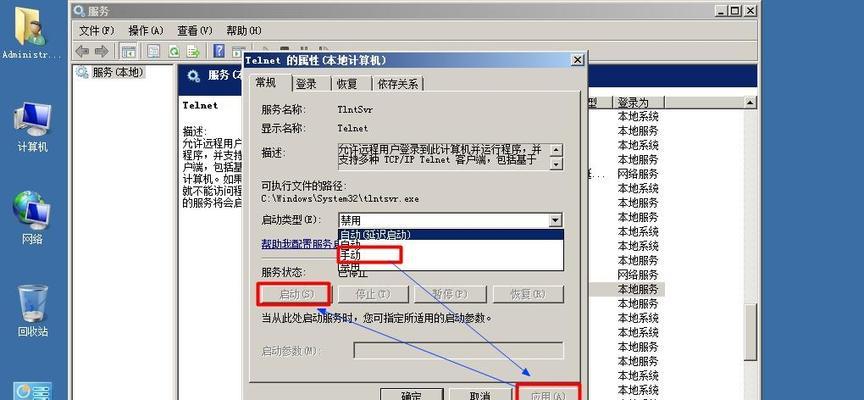Click the description text in properties dialog
864x400 pixels.
pos(442,156)
